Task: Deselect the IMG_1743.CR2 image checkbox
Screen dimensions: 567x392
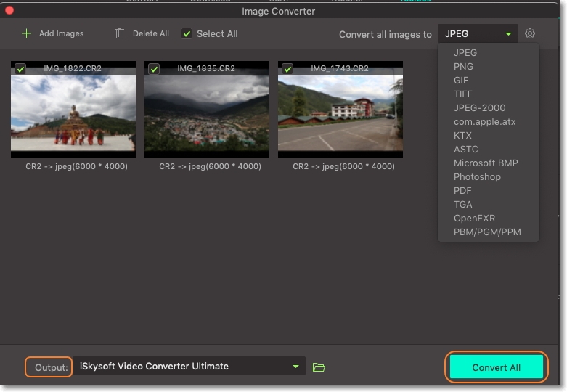Action: click(x=287, y=69)
